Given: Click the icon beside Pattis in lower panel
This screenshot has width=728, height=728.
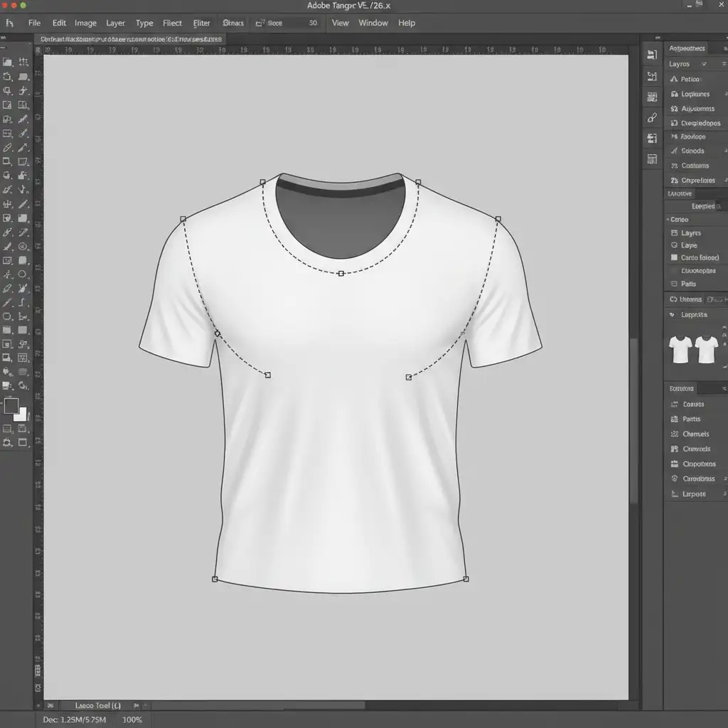Looking at the screenshot, I should (x=675, y=419).
